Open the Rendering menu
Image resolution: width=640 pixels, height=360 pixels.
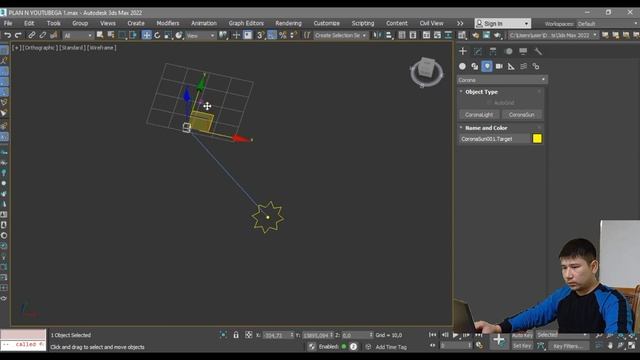[x=288, y=23]
